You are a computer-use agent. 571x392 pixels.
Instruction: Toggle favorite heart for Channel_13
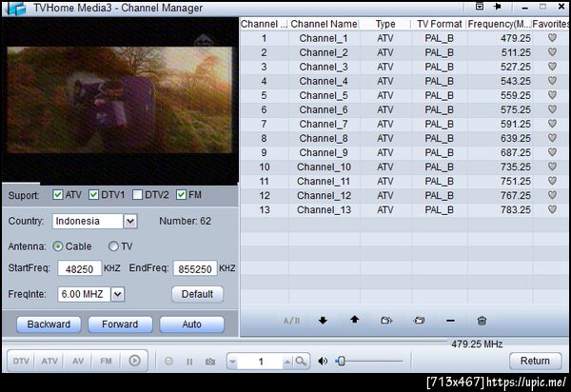point(552,209)
